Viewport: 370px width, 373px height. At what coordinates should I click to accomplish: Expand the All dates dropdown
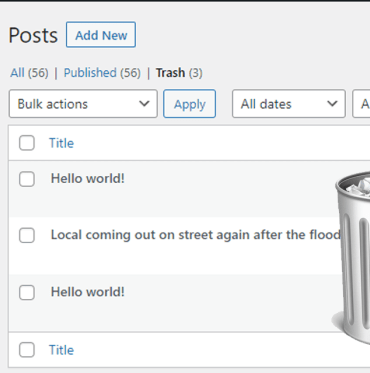point(289,104)
